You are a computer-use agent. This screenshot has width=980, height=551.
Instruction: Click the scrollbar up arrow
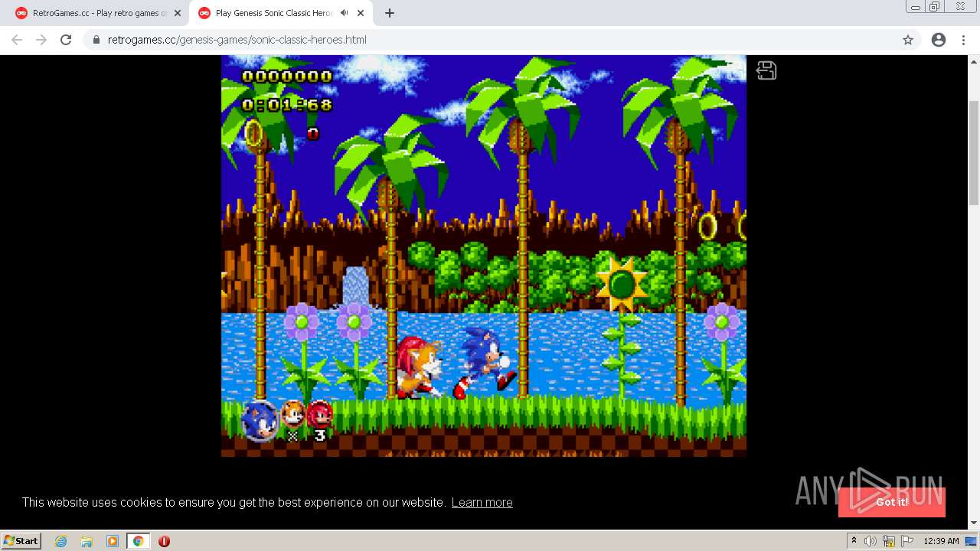coord(974,60)
